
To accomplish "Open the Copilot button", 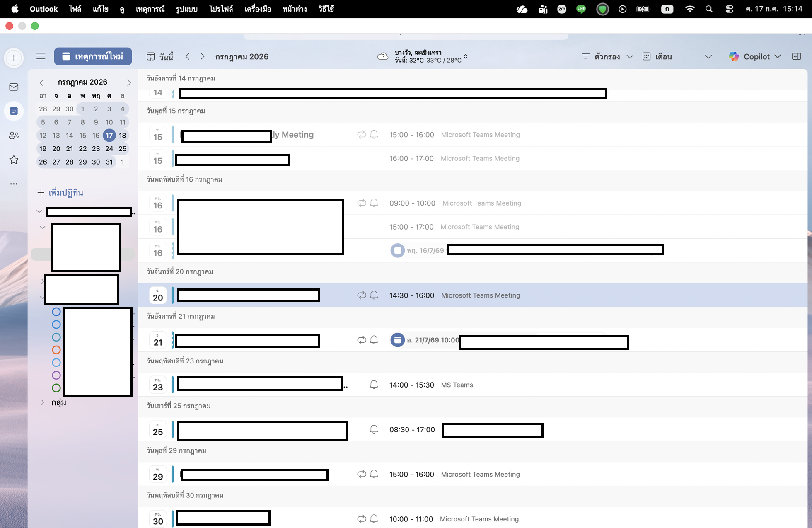I will (750, 56).
